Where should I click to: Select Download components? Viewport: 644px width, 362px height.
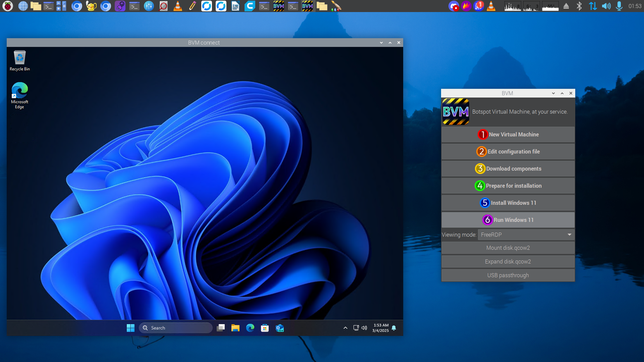508,169
